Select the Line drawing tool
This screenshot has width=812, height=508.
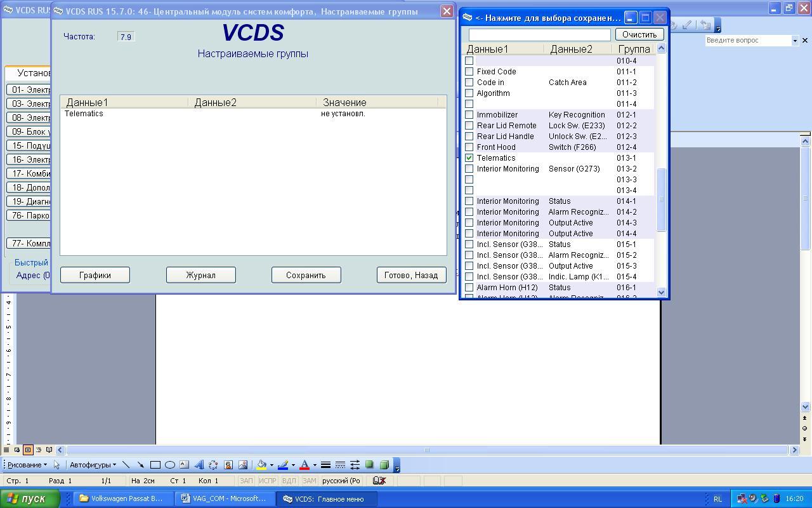tap(126, 465)
